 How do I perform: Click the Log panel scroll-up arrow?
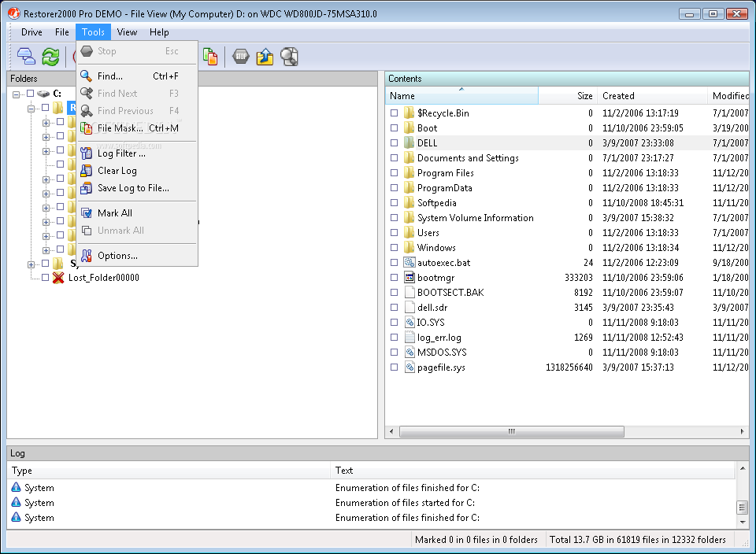pos(743,468)
